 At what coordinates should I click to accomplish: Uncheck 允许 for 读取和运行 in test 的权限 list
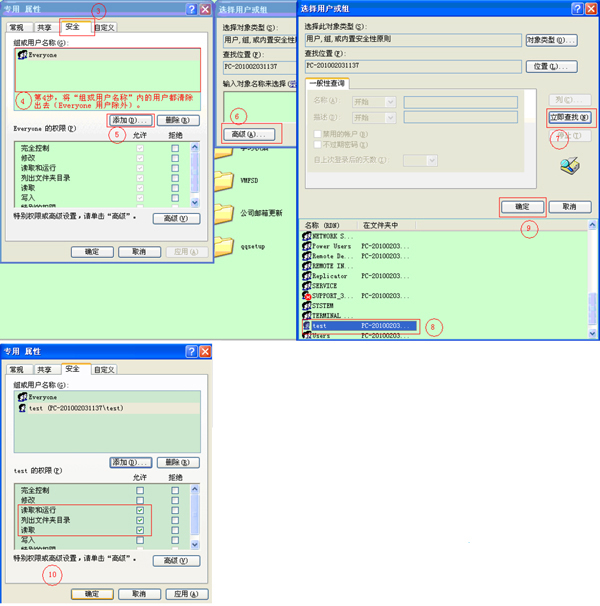pos(140,510)
